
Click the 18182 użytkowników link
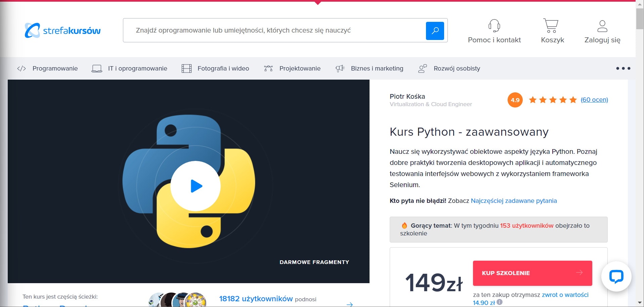(x=256, y=299)
